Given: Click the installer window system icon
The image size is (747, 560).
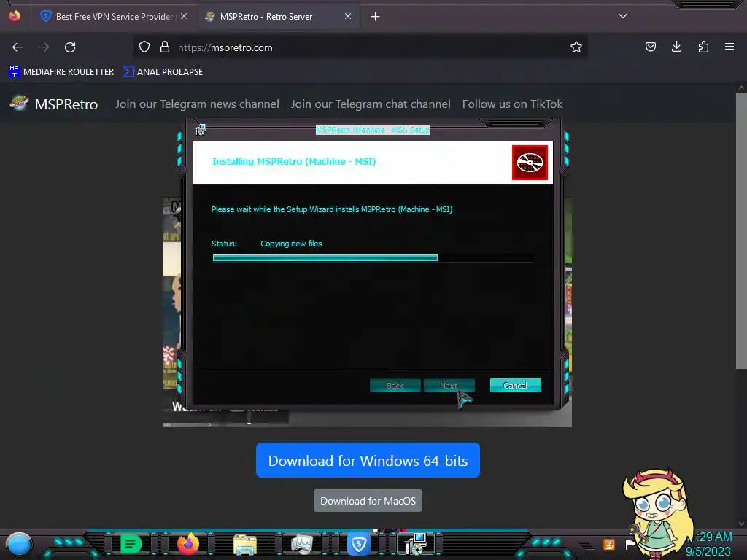Looking at the screenshot, I should [200, 130].
